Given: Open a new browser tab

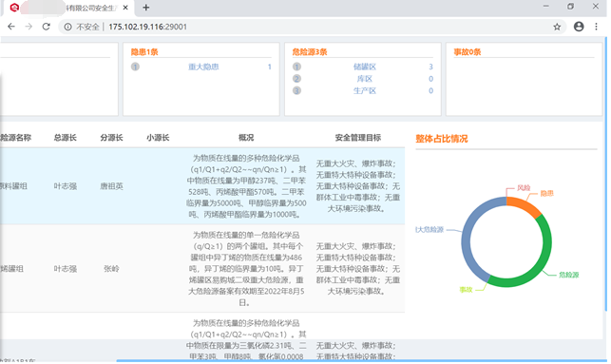Looking at the screenshot, I should tap(145, 8).
